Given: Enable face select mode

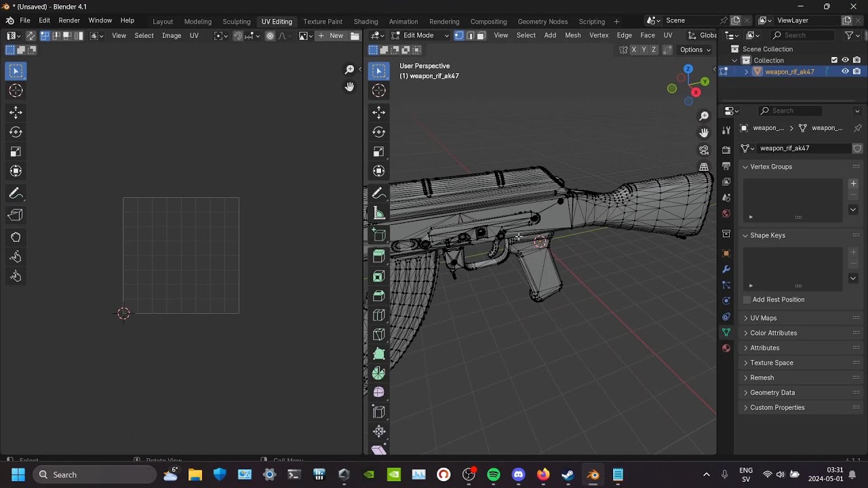Looking at the screenshot, I should coord(481,35).
